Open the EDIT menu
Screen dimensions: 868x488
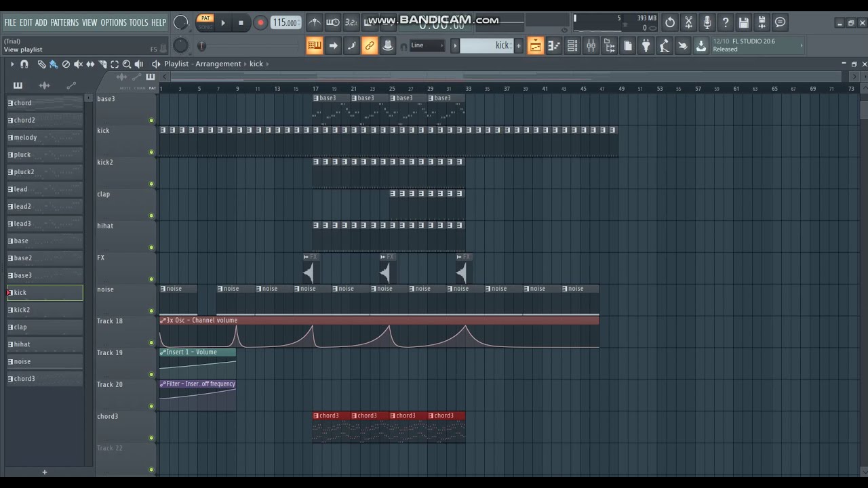pyautogui.click(x=26, y=22)
